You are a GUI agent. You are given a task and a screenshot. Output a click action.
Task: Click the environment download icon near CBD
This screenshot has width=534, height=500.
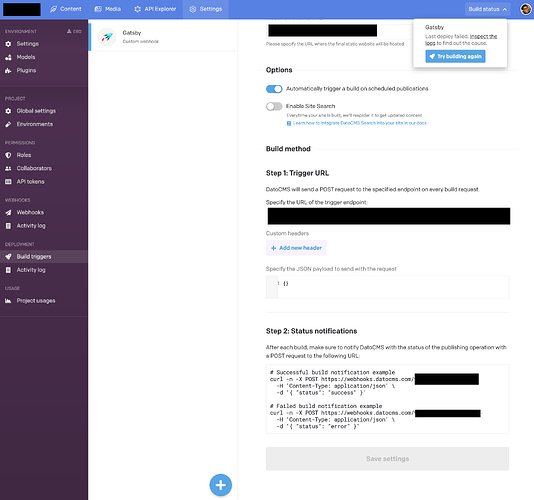pos(69,31)
